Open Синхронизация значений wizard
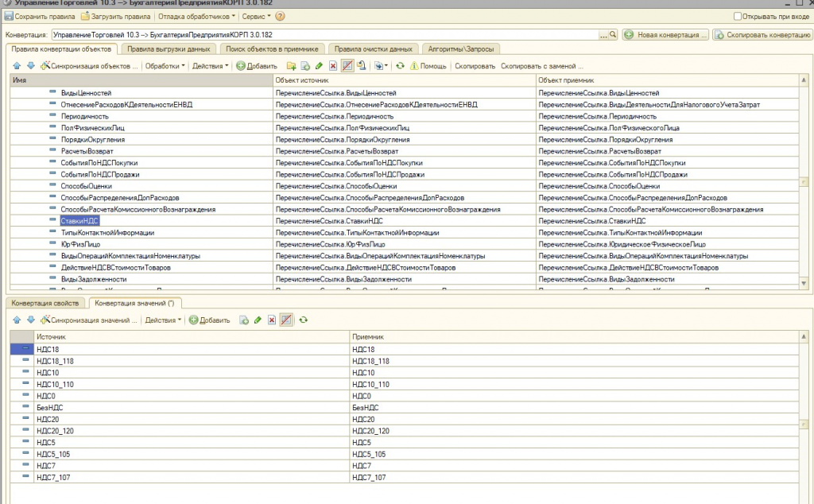The width and height of the screenshot is (814, 504). [89, 320]
